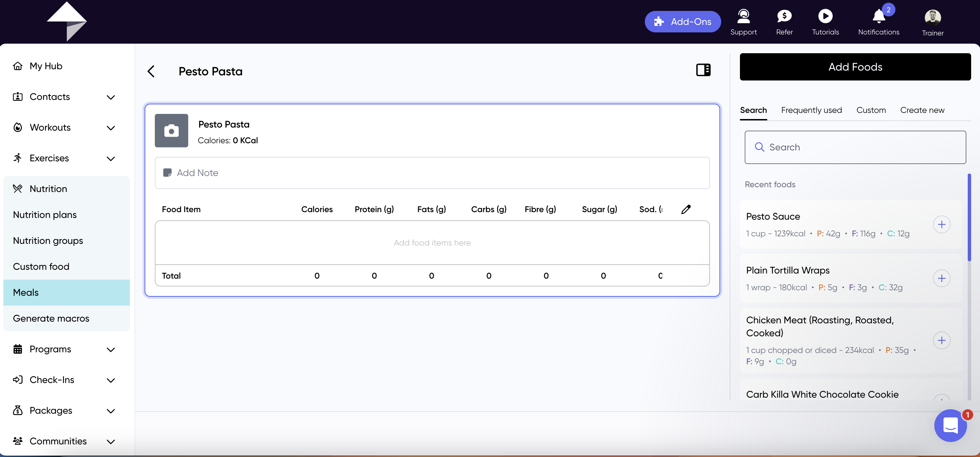Click 'Add food items here' placeholder
980x457 pixels.
432,243
